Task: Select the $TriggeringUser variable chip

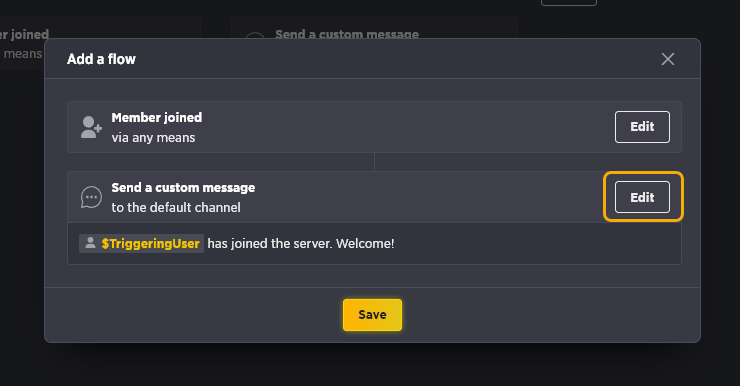Action: (141, 243)
